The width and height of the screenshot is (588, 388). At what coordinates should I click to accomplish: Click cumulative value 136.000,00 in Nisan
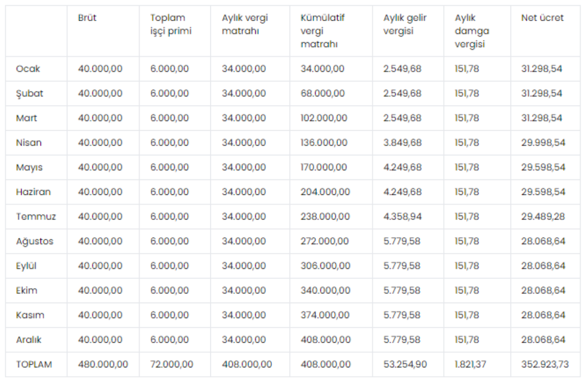[324, 142]
